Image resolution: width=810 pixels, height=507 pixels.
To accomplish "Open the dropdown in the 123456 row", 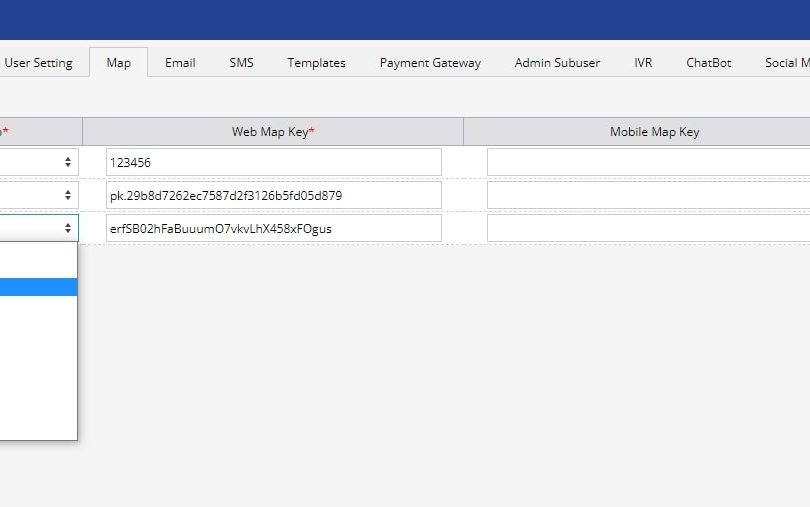I will (38, 162).
